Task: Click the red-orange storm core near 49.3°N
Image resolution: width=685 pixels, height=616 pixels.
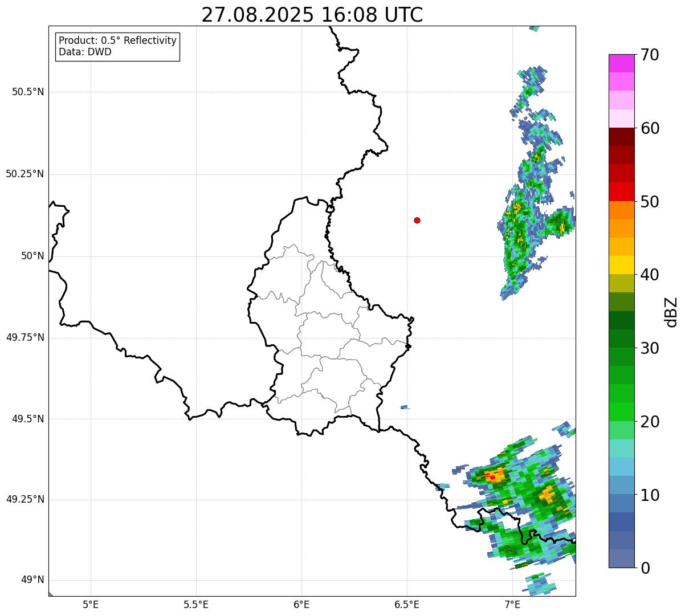Action: point(495,475)
